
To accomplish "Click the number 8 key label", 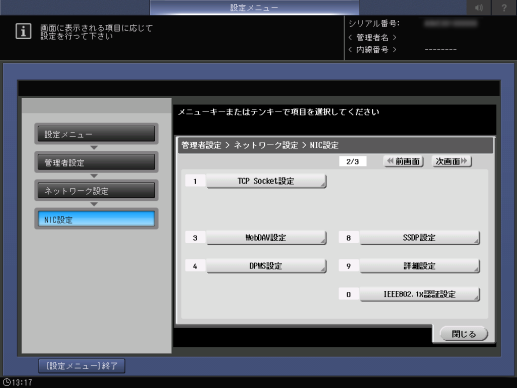I will coord(349,238).
